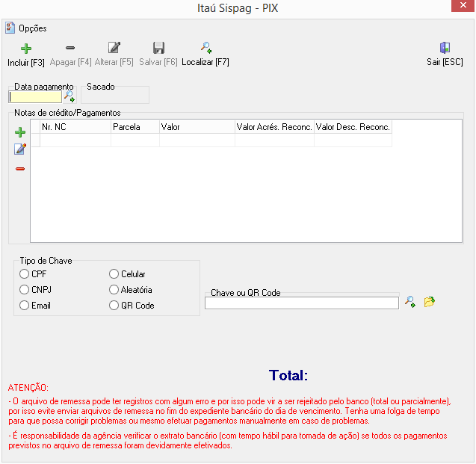476x464 pixels.
Task: Click the Total: label
Action: point(288,375)
